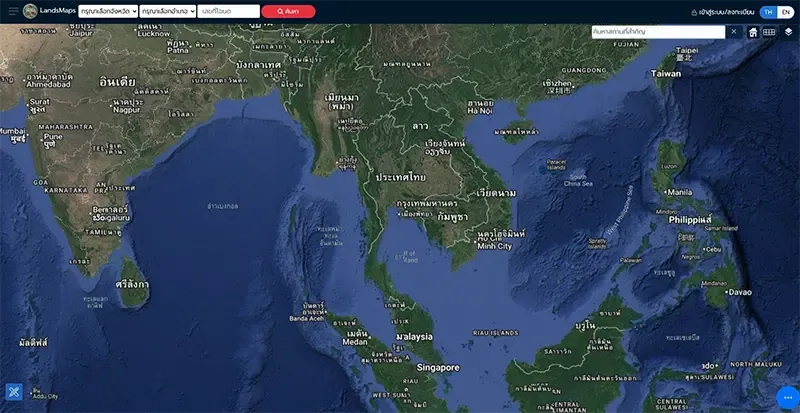Image resolution: width=800 pixels, height=413 pixels.
Task: Open the province selection dropdown
Action: [x=108, y=11]
